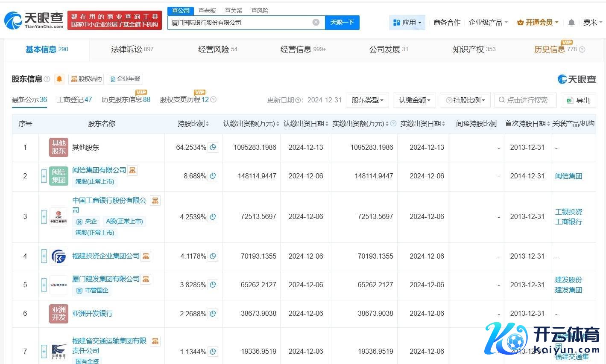Screen dimensions: 606x364
Task: Click the 天眼一下 search button
Action: [x=342, y=22]
